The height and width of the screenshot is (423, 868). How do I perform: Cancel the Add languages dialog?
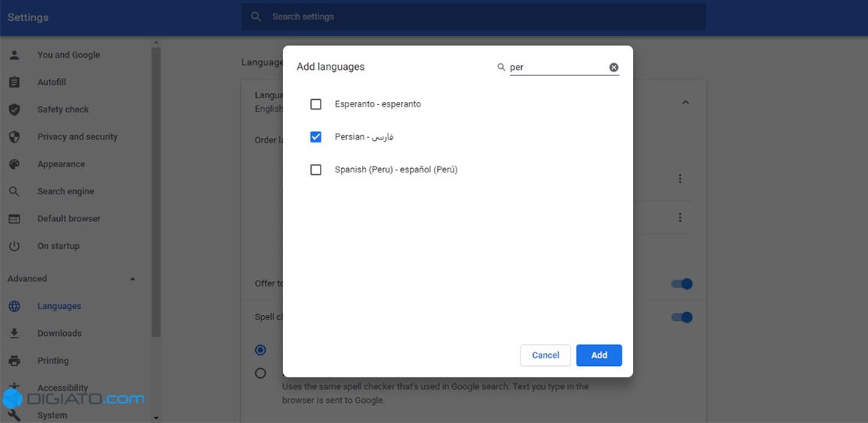(545, 355)
